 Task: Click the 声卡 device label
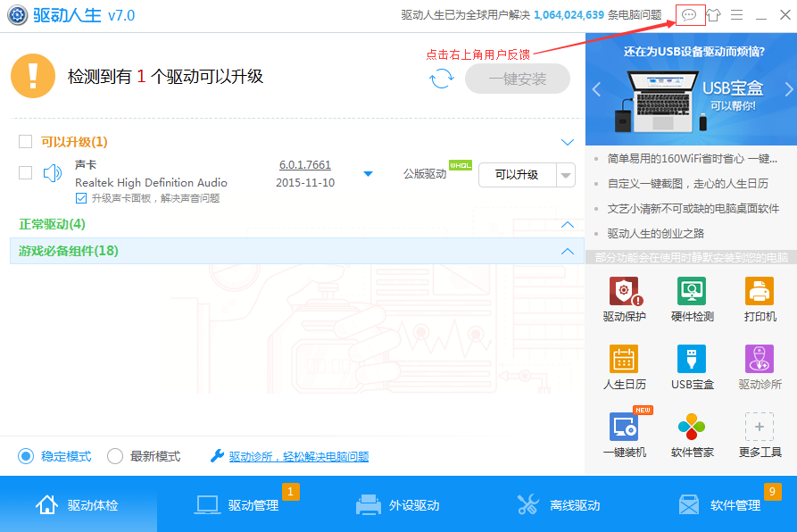tap(86, 164)
